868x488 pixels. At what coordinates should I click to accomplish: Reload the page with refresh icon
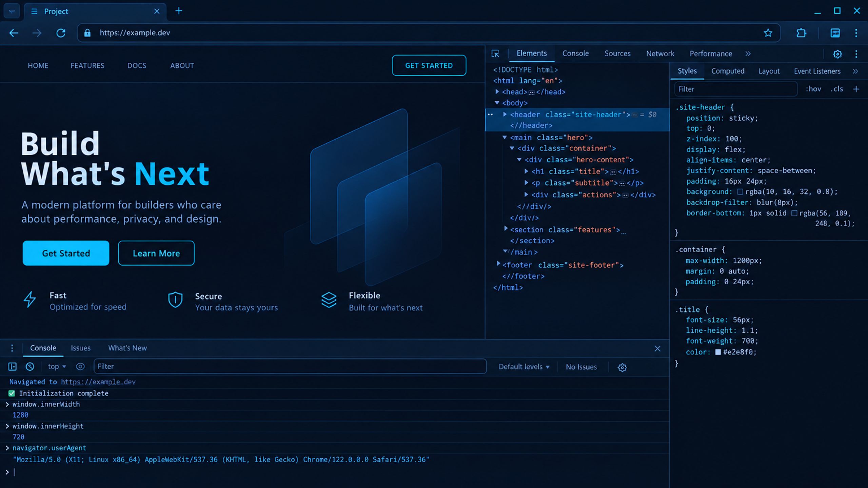pos(61,33)
